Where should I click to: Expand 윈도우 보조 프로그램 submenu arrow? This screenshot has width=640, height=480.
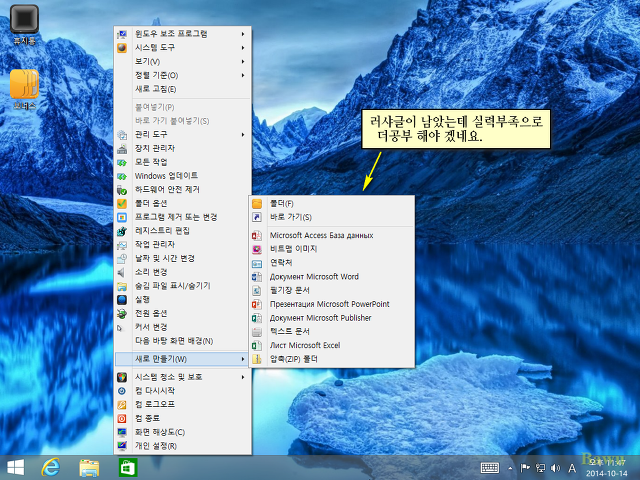coord(243,34)
